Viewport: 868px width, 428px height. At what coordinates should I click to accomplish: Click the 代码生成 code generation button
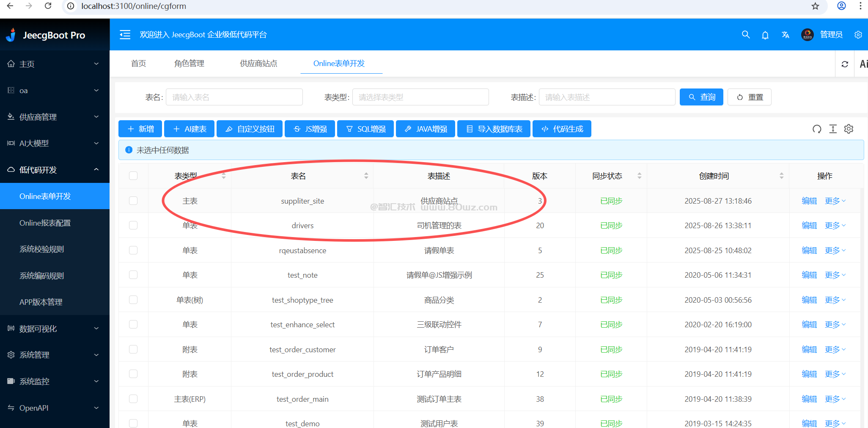[x=562, y=129]
